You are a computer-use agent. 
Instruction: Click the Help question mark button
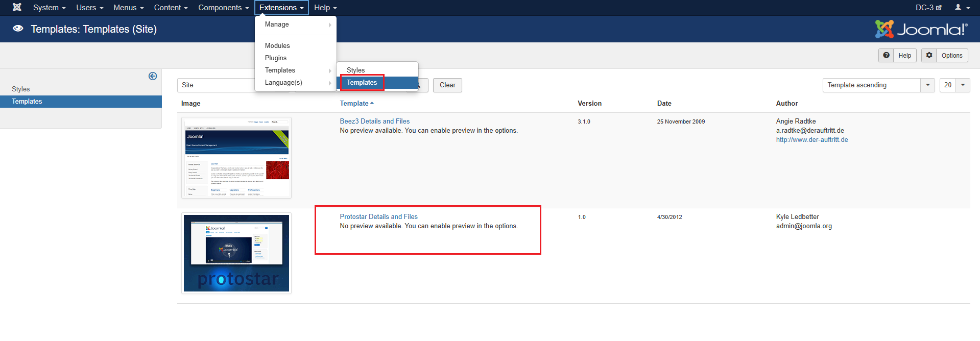(x=897, y=55)
